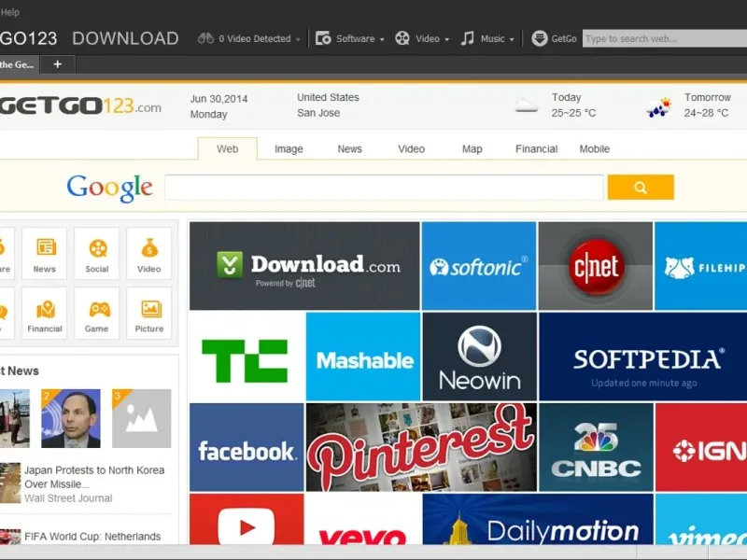Click the orange magnifier search button
Viewport: 747px width, 560px height.
(x=641, y=188)
